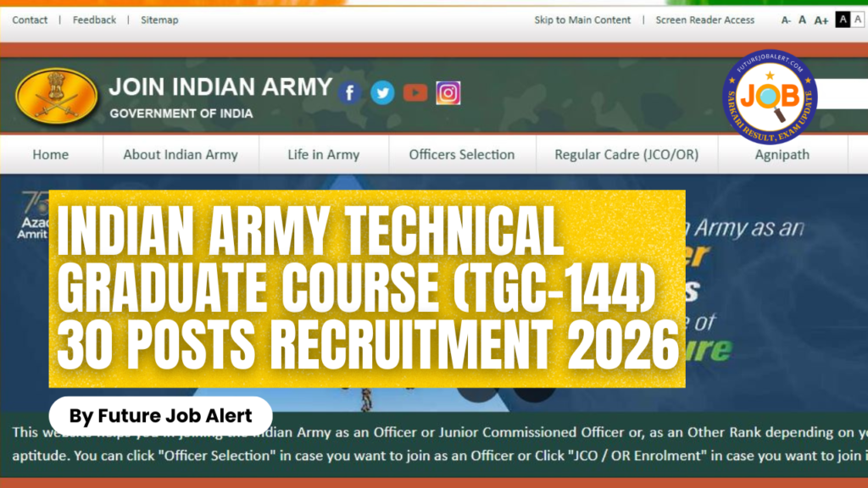Open the Sitemap link
This screenshot has width=868, height=488.
pos(159,20)
